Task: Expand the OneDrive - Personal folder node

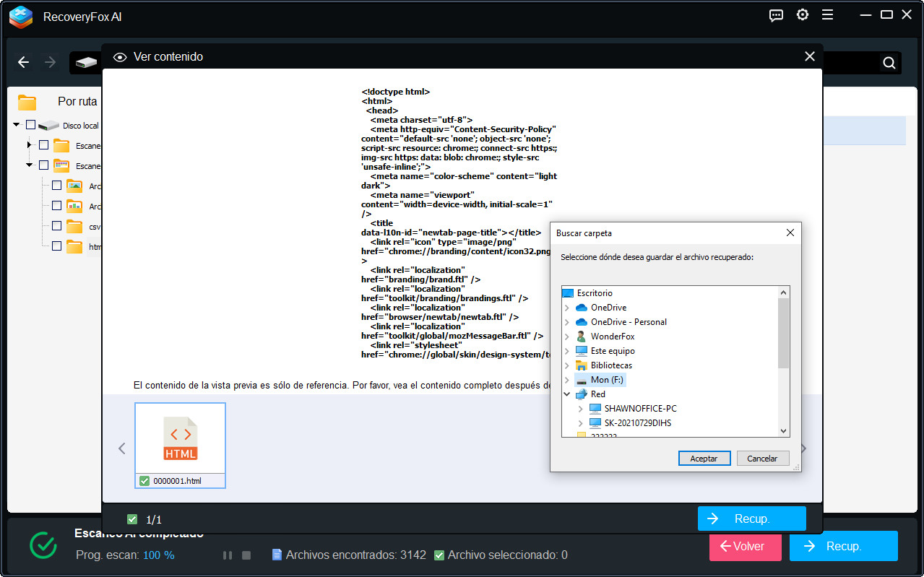Action: [567, 322]
